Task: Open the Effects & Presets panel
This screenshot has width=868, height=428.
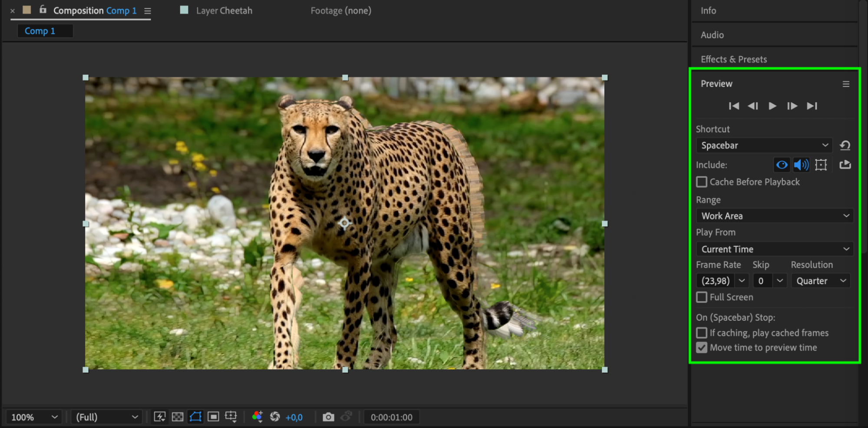Action: tap(734, 59)
